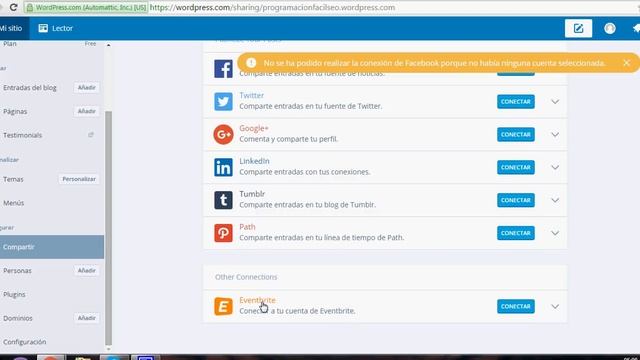Click the browser address bar URL
The width and height of the screenshot is (640, 360).
(272, 7)
